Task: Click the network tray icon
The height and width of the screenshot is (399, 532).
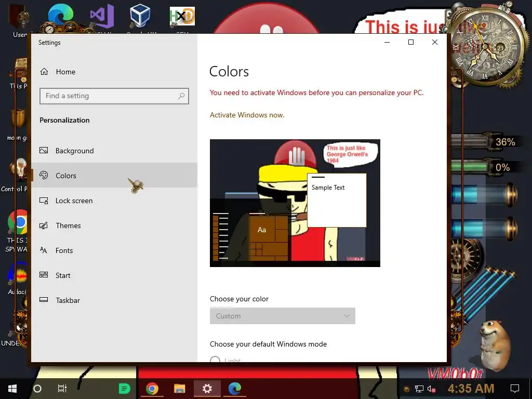Action: [419, 389]
